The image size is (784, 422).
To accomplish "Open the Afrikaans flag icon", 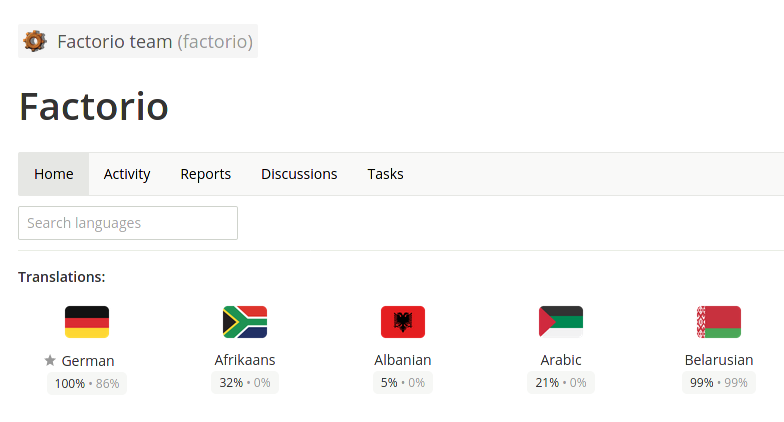I will click(245, 322).
